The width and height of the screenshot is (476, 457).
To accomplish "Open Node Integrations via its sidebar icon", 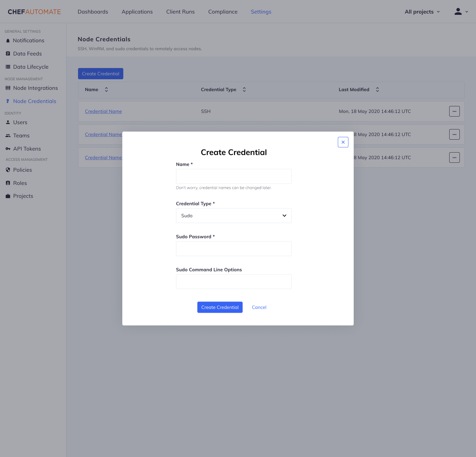I will (8, 88).
